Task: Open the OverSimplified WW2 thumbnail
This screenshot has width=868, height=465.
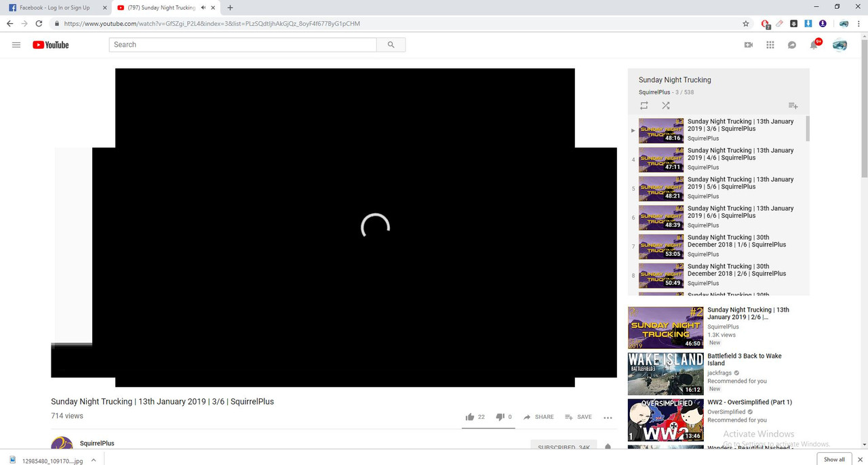Action: [x=665, y=420]
